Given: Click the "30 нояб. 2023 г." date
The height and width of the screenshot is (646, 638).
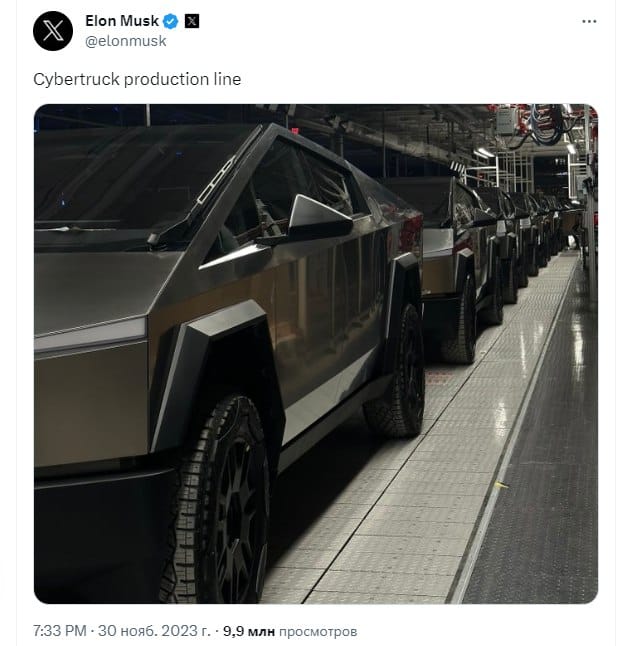Looking at the screenshot, I should coord(156,632).
